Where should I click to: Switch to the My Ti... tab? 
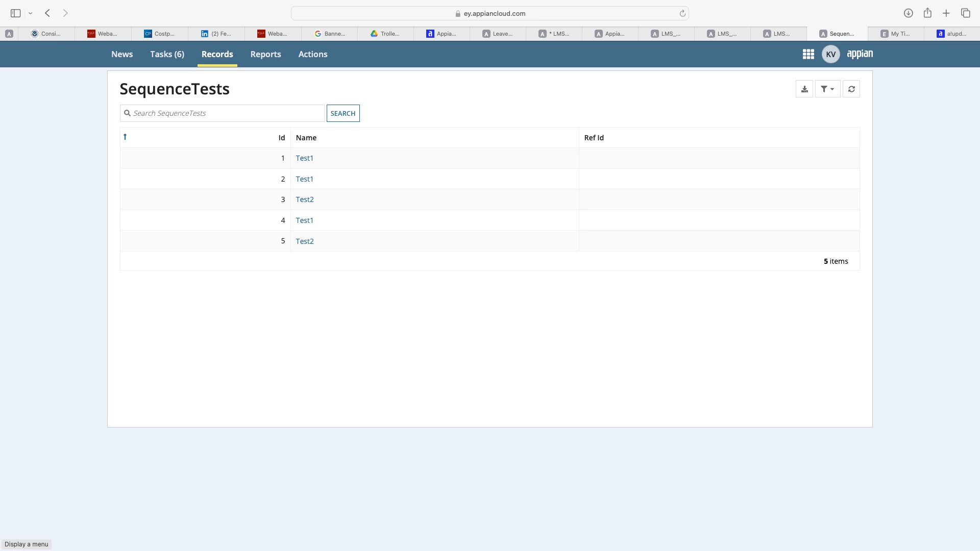(x=895, y=34)
